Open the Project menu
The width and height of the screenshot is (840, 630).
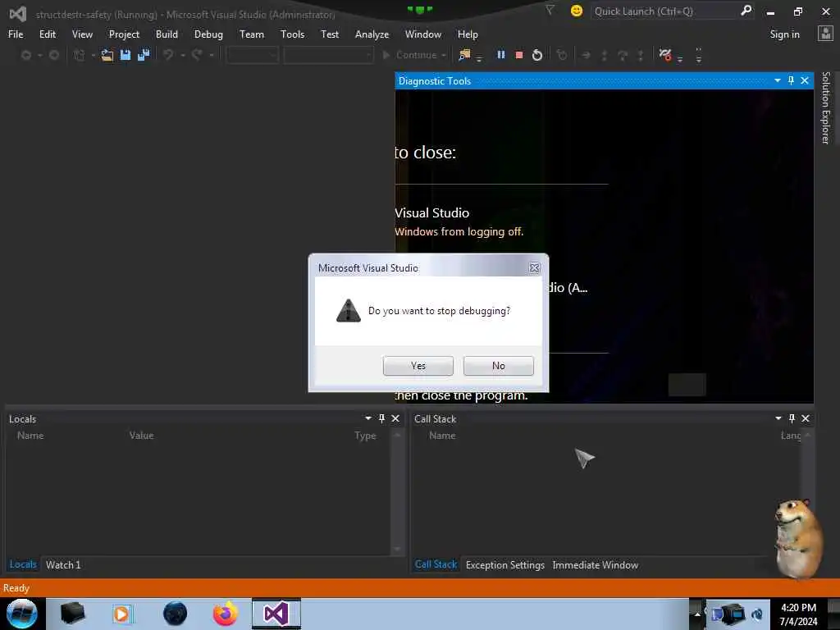pyautogui.click(x=124, y=34)
